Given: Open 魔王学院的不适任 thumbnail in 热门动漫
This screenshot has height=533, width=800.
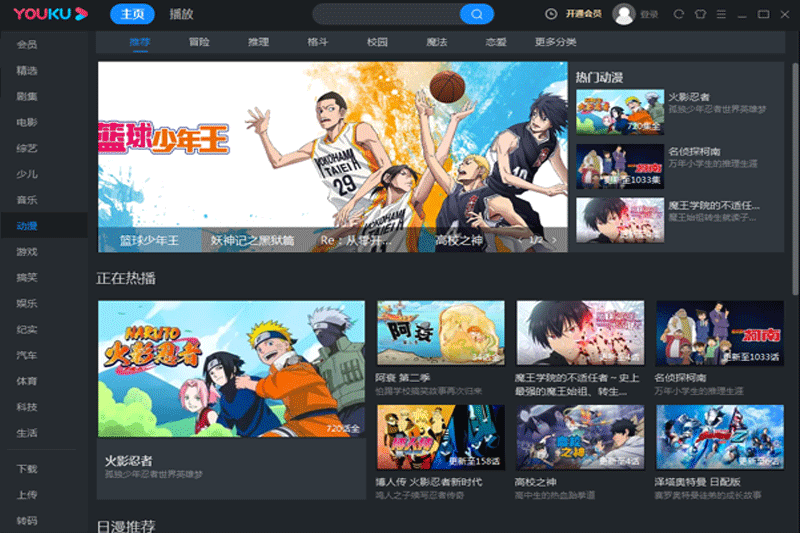Looking at the screenshot, I should [620, 220].
